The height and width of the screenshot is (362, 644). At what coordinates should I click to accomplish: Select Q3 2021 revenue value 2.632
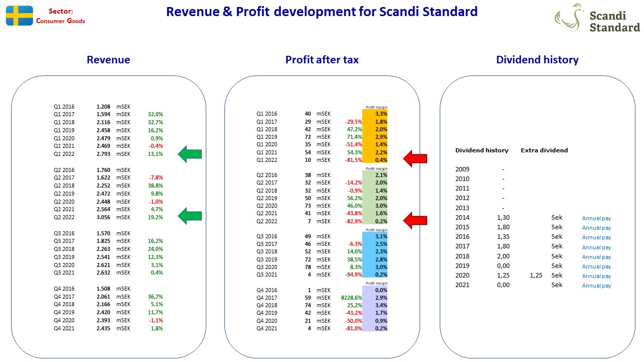[103, 273]
